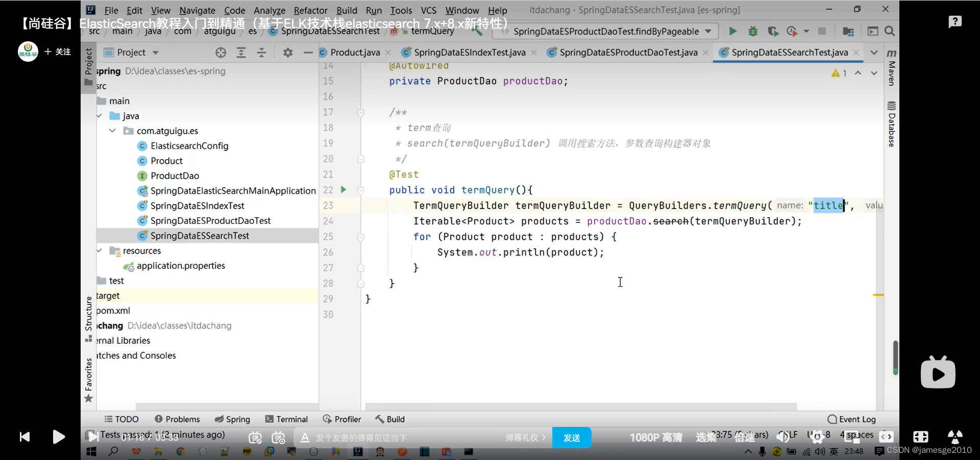Select ElasticsearchConfig in project tree

(x=189, y=146)
